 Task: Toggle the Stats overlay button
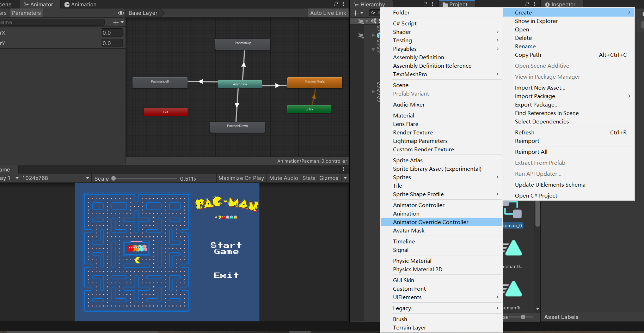[309, 178]
